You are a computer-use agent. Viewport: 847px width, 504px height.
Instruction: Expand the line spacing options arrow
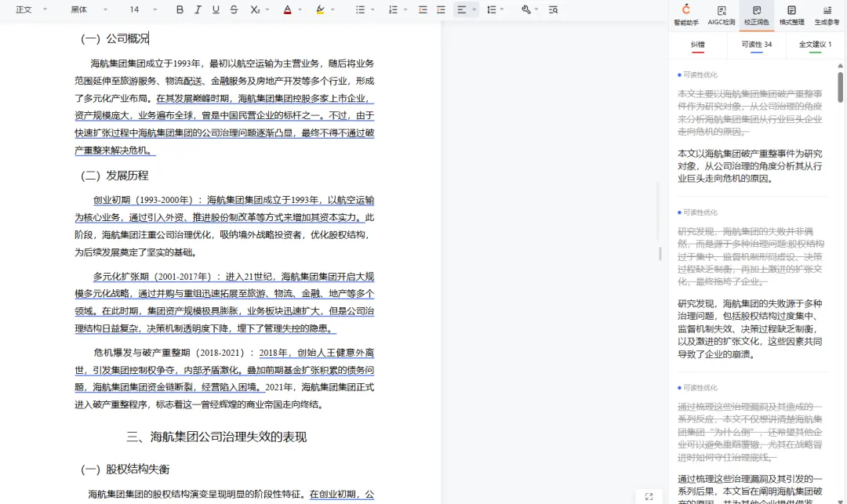click(x=503, y=9)
